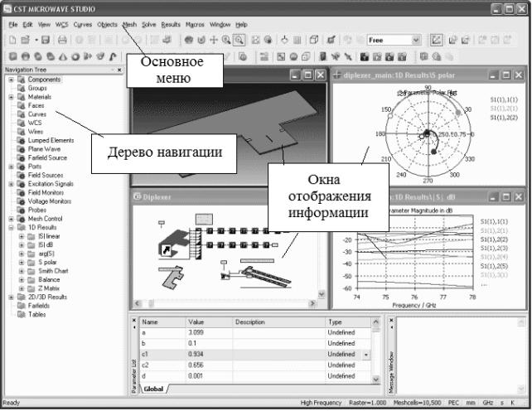
Task: Open the WCS menu
Action: (62, 24)
